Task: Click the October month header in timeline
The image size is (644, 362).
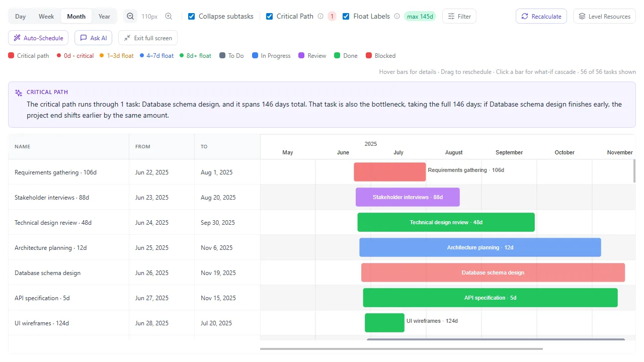Action: (x=565, y=152)
